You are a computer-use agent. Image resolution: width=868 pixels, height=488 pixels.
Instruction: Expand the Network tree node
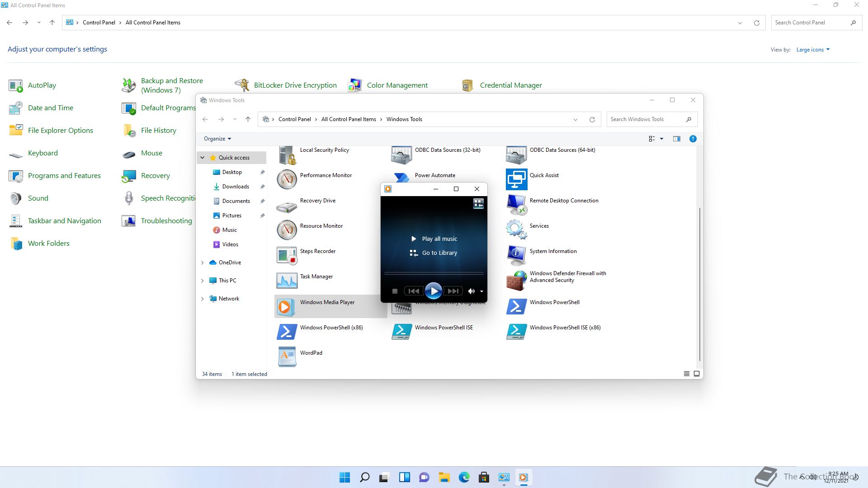point(203,299)
